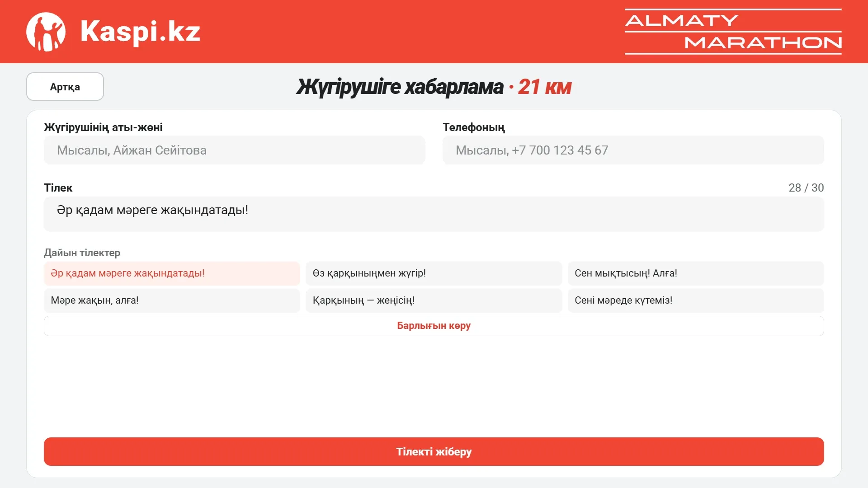Expand all wishes with Барлығын көру
Screen dimensions: 868x488
pos(434,326)
